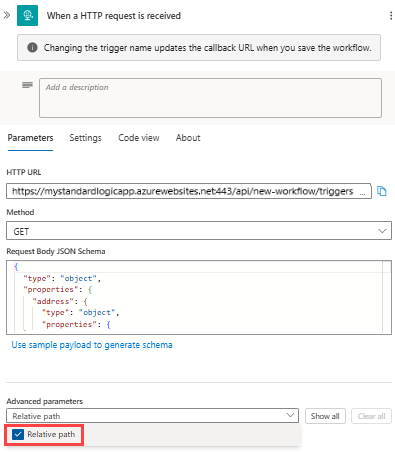Click the "address" line in the schema
Viewport: 395px width, 452px height.
pos(60,301)
